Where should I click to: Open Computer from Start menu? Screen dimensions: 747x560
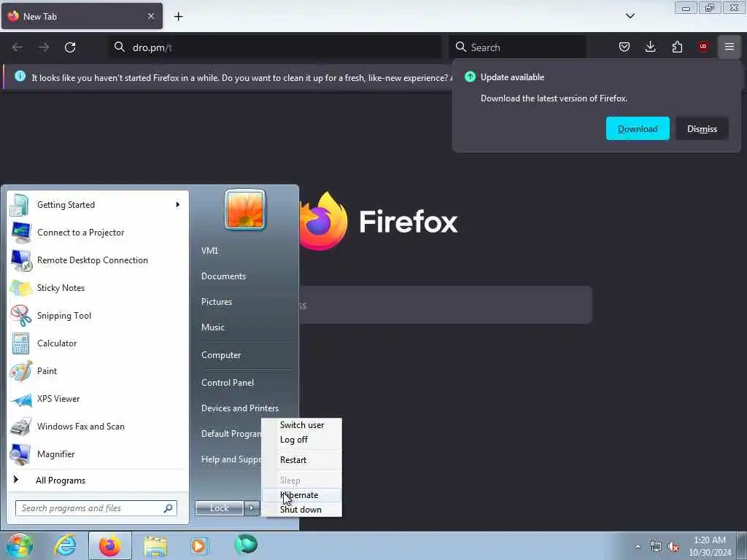(x=221, y=355)
